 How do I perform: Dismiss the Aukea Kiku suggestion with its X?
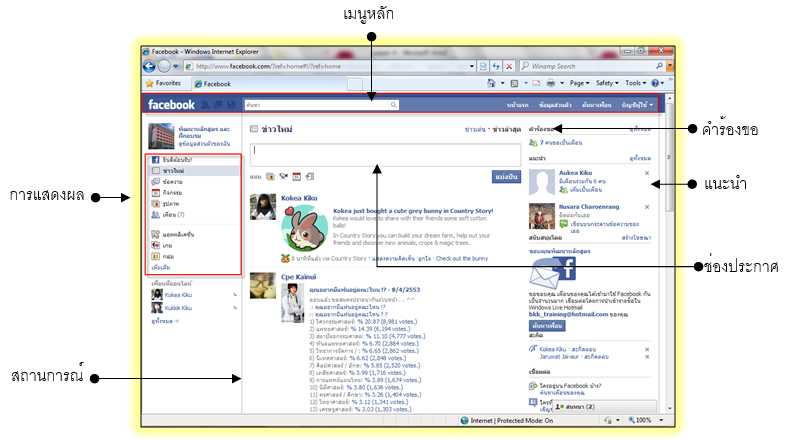pos(647,173)
